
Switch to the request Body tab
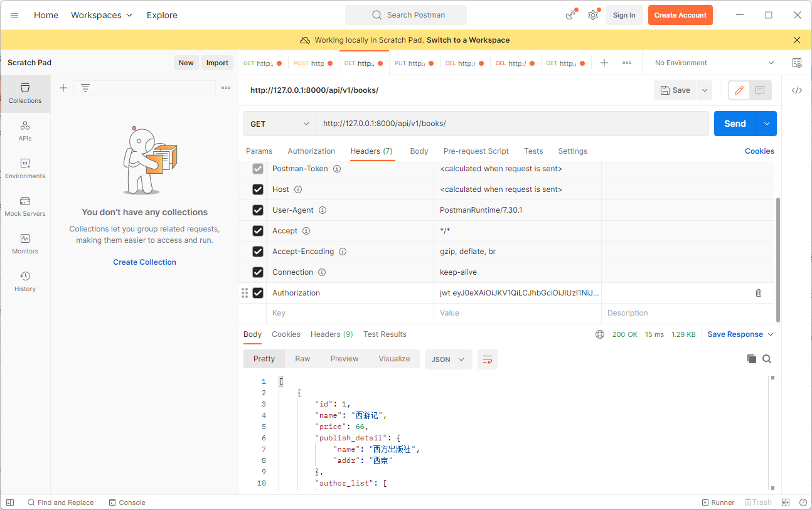pyautogui.click(x=419, y=151)
